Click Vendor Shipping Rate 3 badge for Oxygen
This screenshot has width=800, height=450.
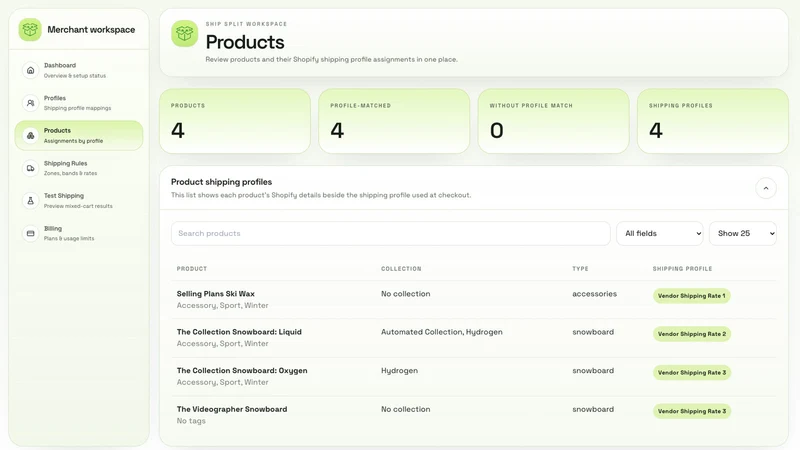692,373
